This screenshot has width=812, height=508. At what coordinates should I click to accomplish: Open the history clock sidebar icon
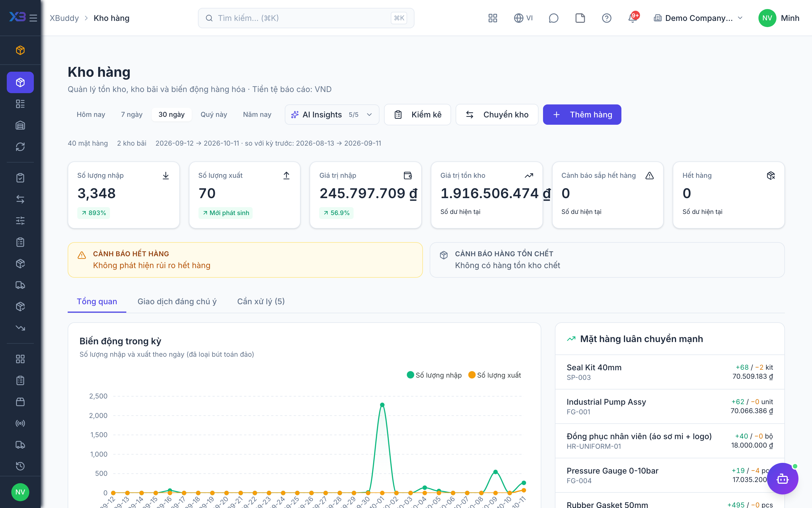(x=21, y=466)
